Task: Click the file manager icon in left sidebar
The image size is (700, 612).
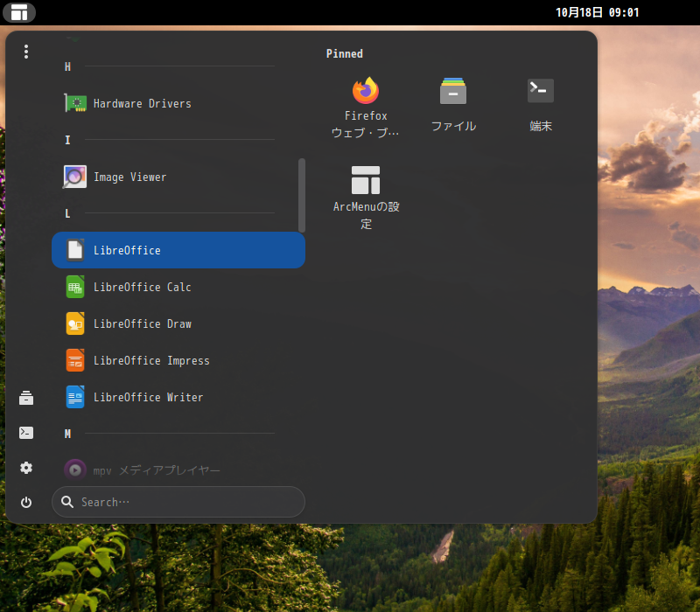Action: pos(25,397)
